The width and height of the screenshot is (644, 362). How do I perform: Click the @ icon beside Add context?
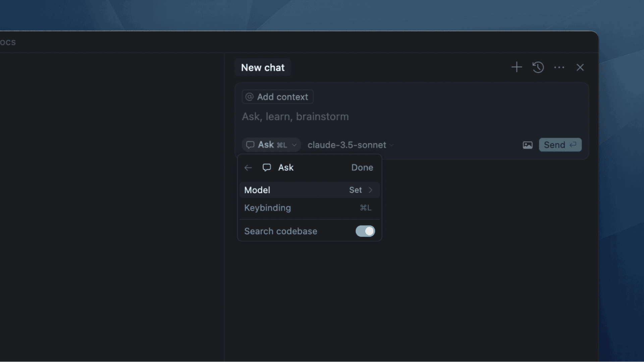(x=250, y=97)
